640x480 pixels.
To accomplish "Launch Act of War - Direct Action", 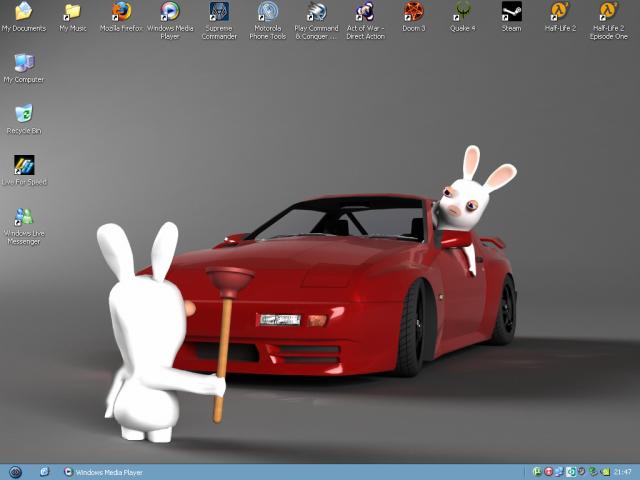I will (x=365, y=20).
